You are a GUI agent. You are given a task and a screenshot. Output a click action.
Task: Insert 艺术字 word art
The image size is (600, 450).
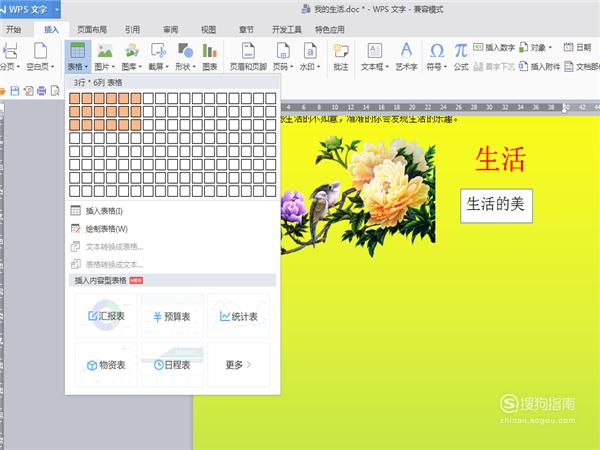click(406, 57)
